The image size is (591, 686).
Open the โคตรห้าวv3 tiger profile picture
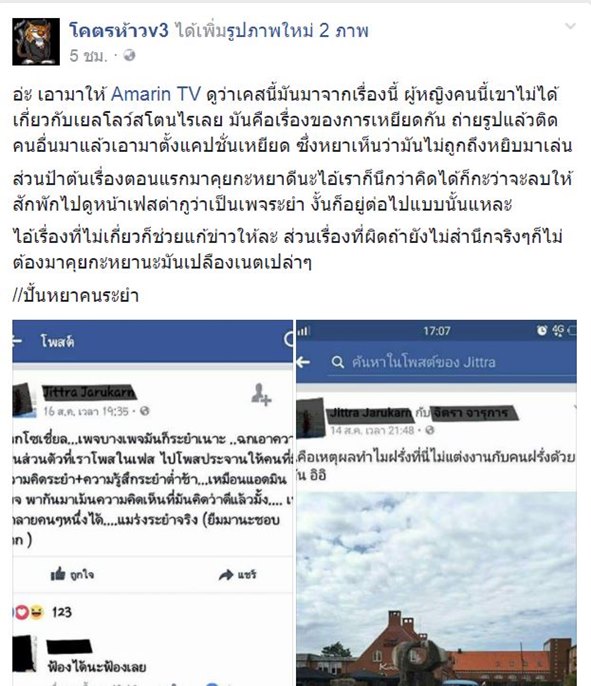pyautogui.click(x=36, y=42)
